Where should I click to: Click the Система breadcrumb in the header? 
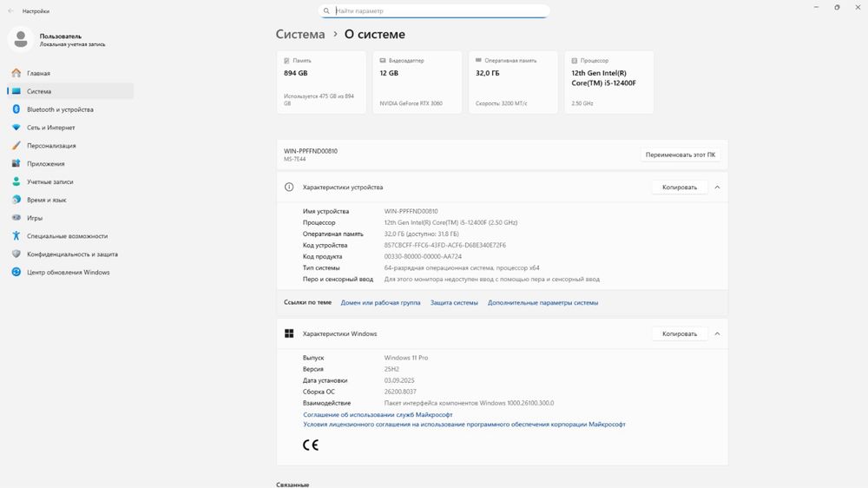(300, 35)
